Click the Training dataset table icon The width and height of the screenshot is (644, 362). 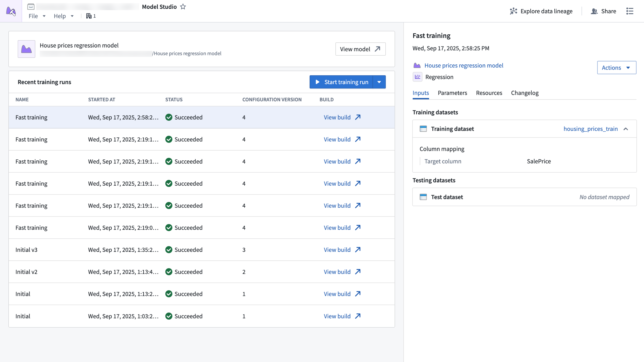[423, 129]
